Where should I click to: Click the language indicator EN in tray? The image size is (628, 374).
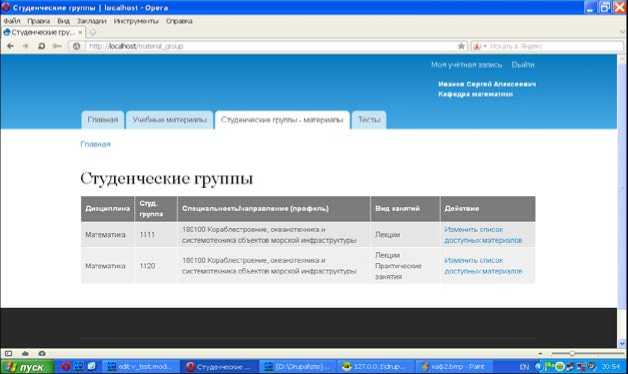tap(524, 366)
